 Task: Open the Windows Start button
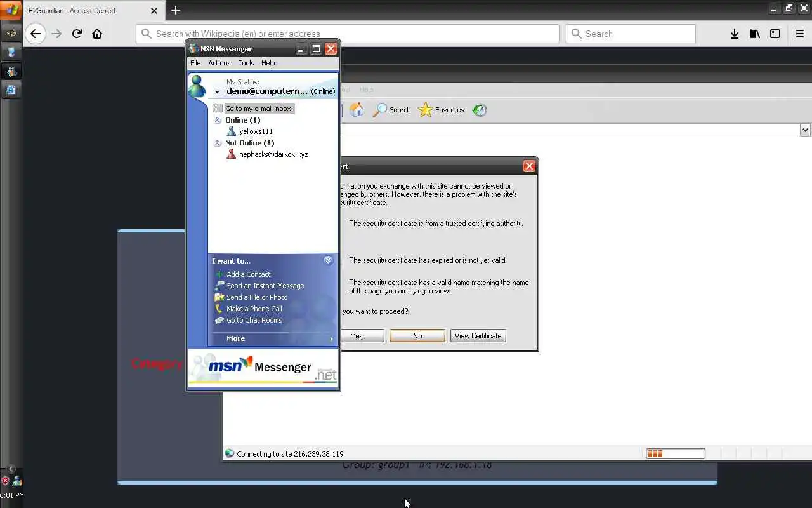11,11
